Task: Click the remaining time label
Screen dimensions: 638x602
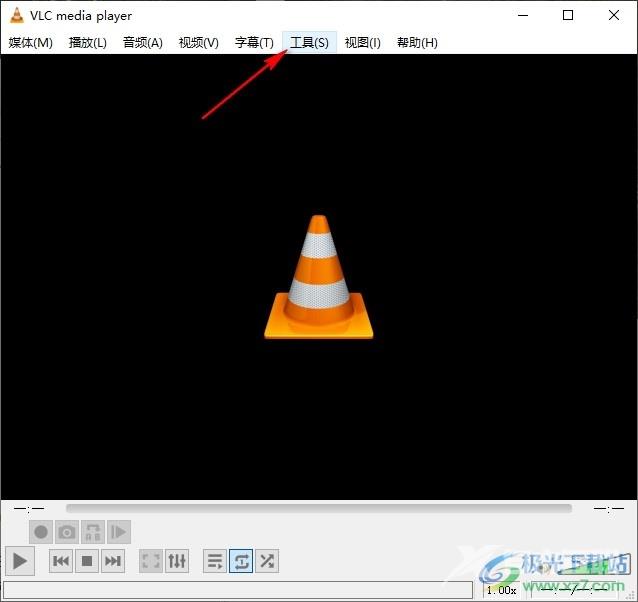Action: [x=608, y=508]
